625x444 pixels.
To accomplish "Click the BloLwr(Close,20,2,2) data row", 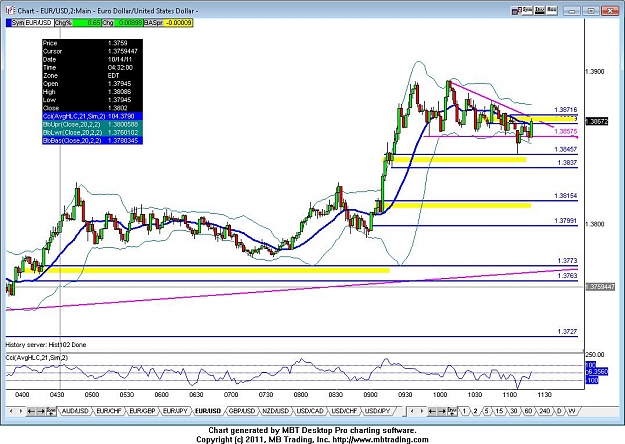I will (92, 132).
